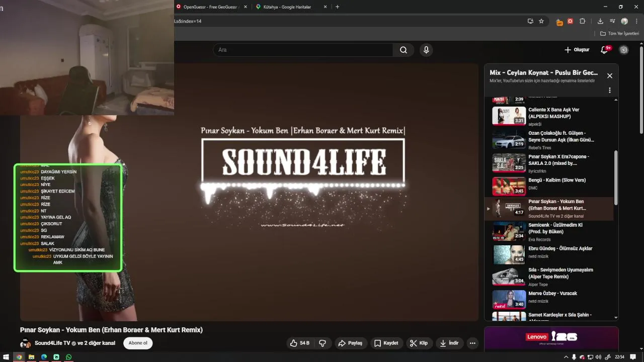Viewport: 644px width, 362px height.
Task: Click the Kaydet save button
Action: (x=386, y=343)
